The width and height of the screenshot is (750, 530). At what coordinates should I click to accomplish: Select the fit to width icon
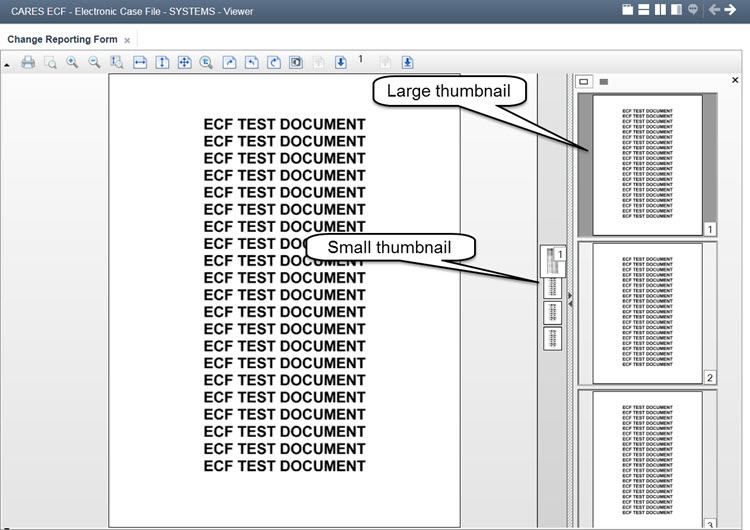click(140, 62)
